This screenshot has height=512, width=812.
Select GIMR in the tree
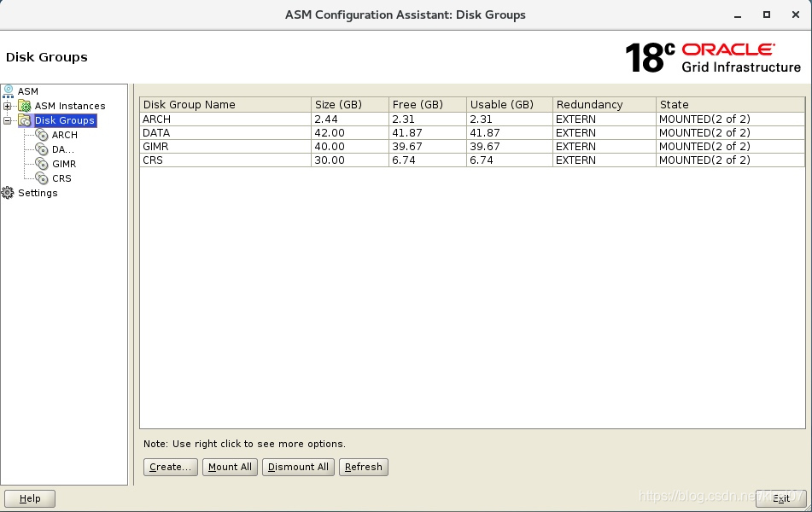point(64,164)
